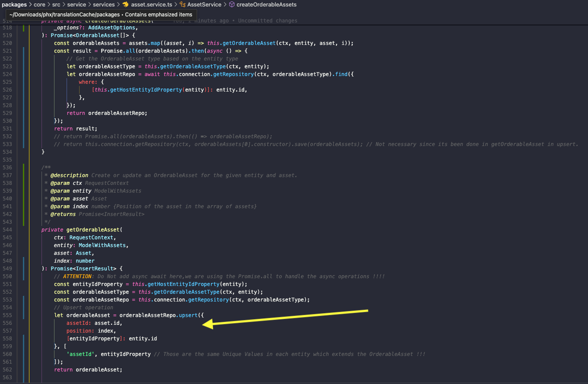588x384 pixels.
Task: Click chevron before createOrderableAssets breadcrumb
Action: (225, 4)
